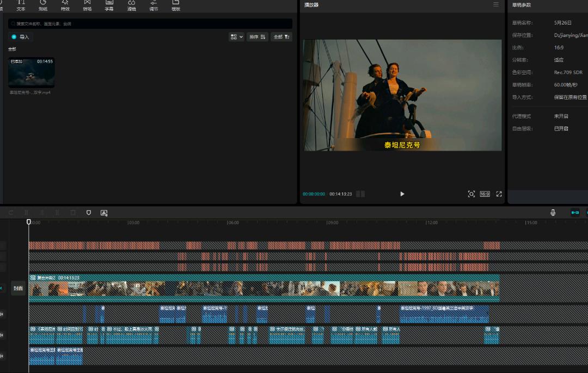Click the undo arrow in timeline toolbar
The image size is (588, 373).
click(x=11, y=213)
